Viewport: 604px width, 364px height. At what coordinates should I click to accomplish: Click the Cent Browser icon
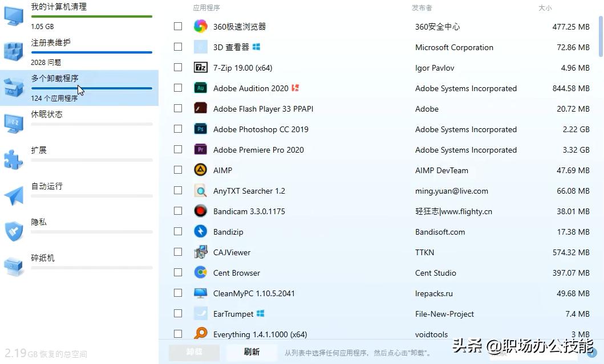coord(200,272)
